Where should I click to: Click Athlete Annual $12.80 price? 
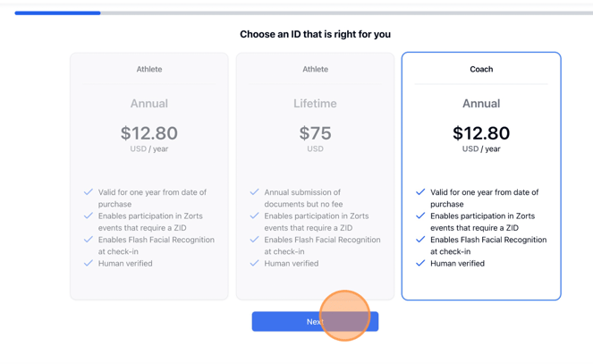tap(149, 133)
